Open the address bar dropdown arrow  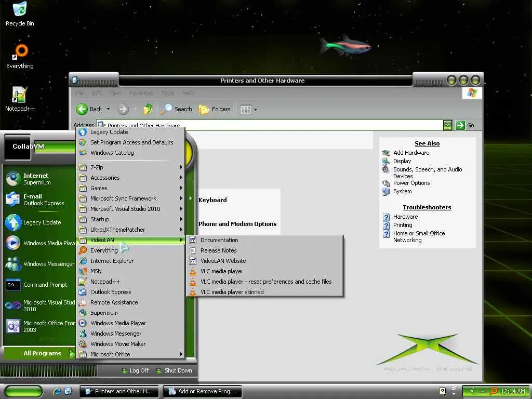447,125
